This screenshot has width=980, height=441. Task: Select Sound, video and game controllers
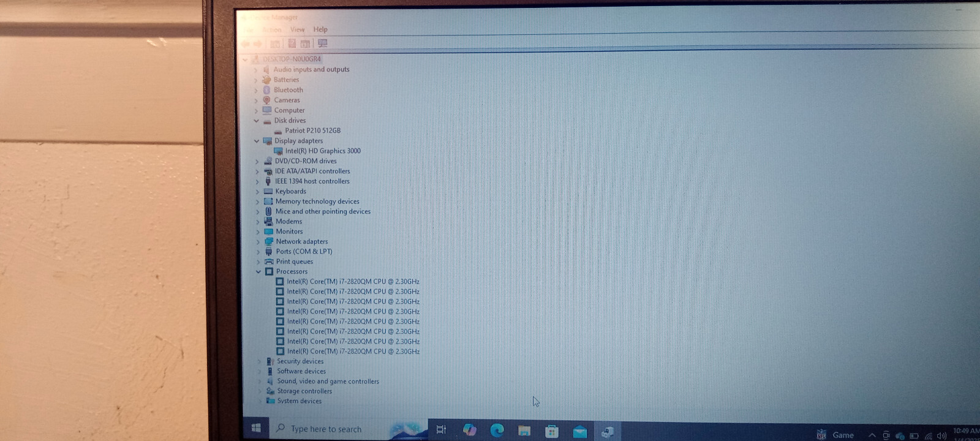328,381
